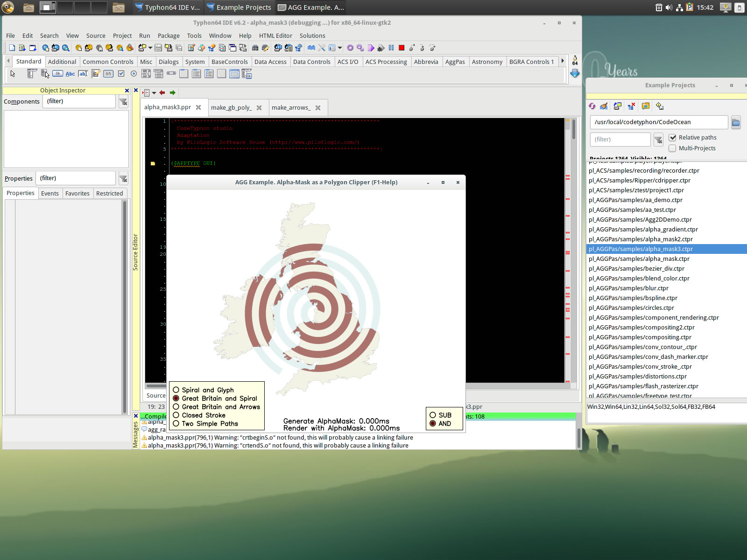Click the purple gear Compile icon

coord(350,48)
